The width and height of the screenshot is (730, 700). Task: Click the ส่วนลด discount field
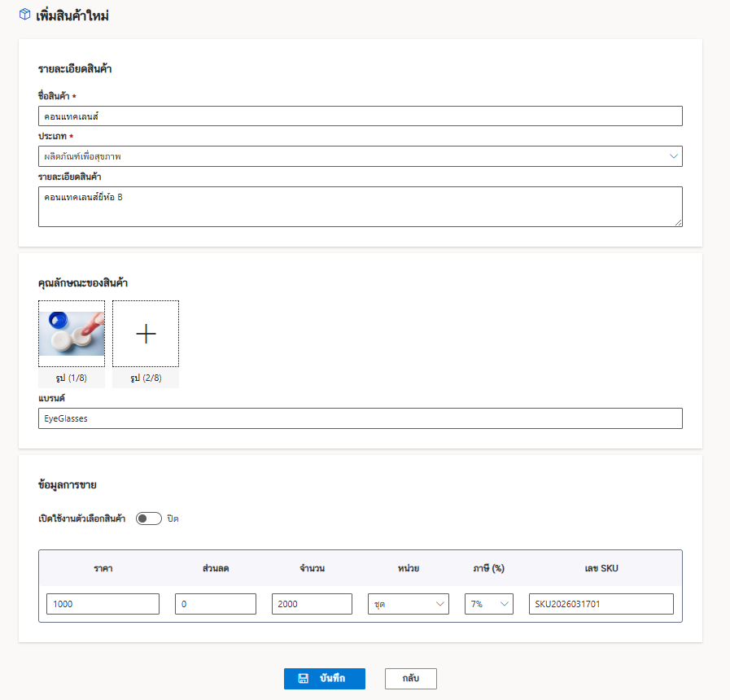pyautogui.click(x=216, y=604)
